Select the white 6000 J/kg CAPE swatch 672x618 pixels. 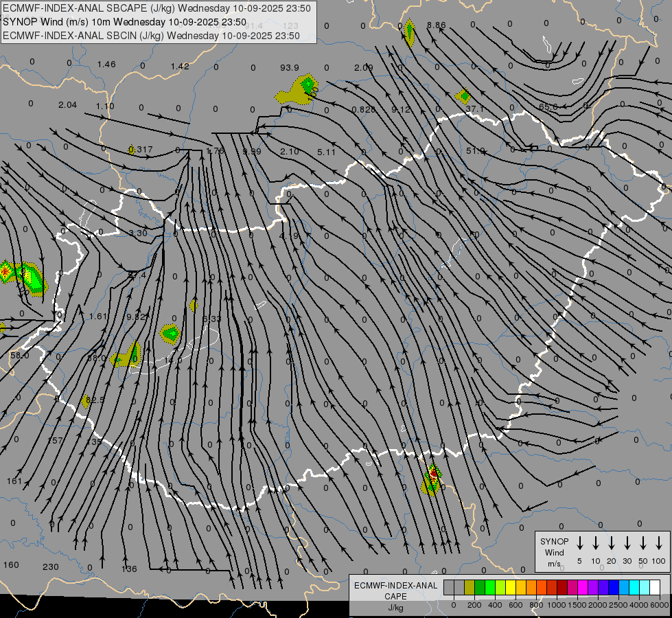(x=654, y=587)
